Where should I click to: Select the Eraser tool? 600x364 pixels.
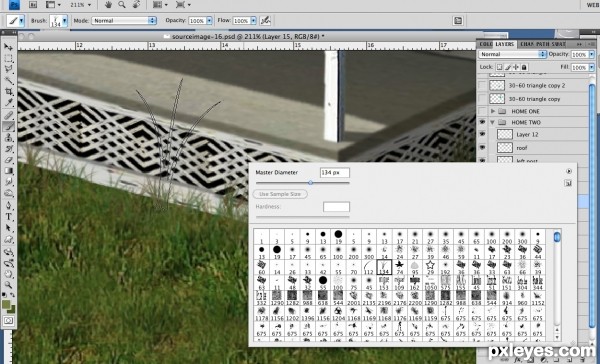(8, 160)
